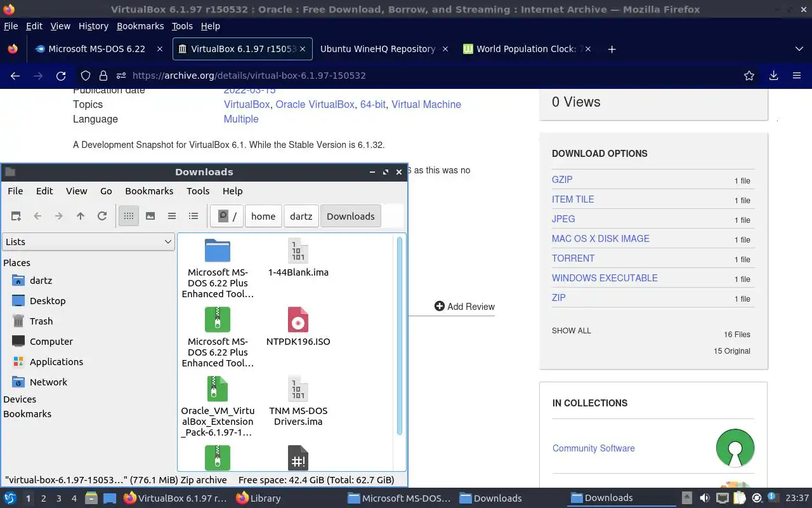Open Trash in Places sidebar
812x508 pixels.
click(x=41, y=321)
